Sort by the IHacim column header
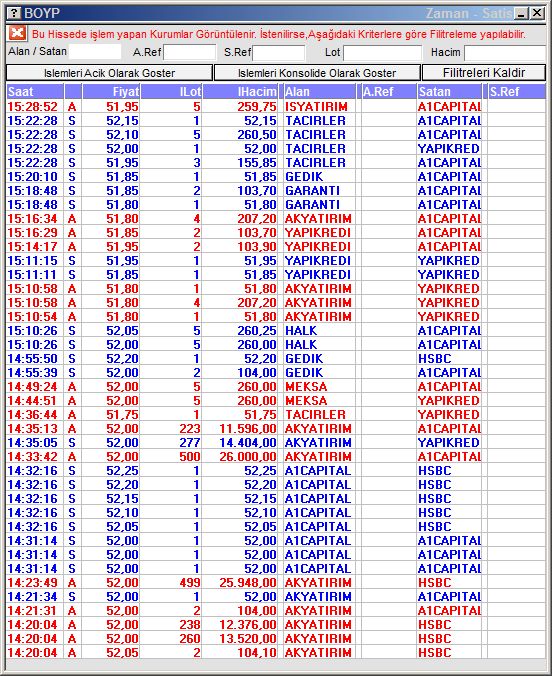This screenshot has height=676, width=552. 240,91
